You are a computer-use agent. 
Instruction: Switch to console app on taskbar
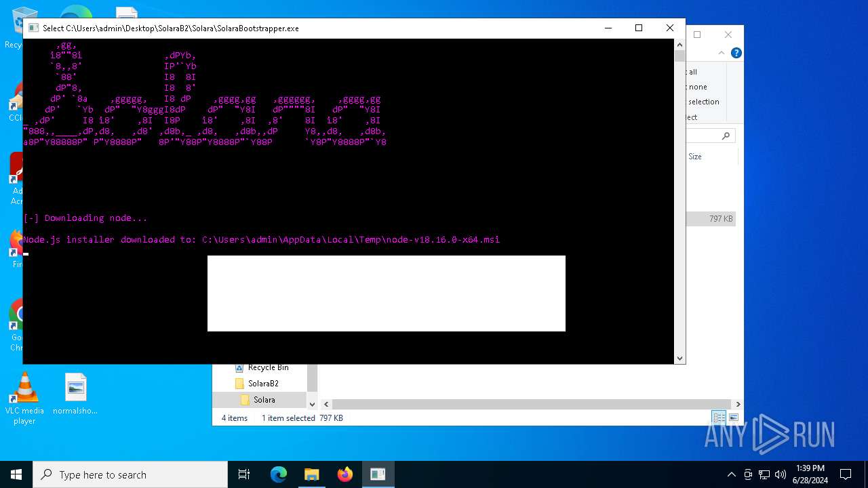pos(378,474)
